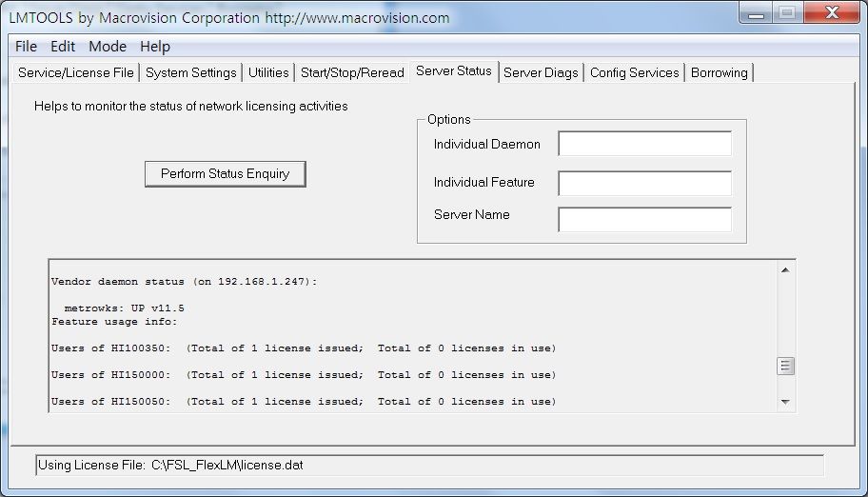Click the 'Feature usage info:' line
The width and height of the screenshot is (868, 497).
point(114,322)
